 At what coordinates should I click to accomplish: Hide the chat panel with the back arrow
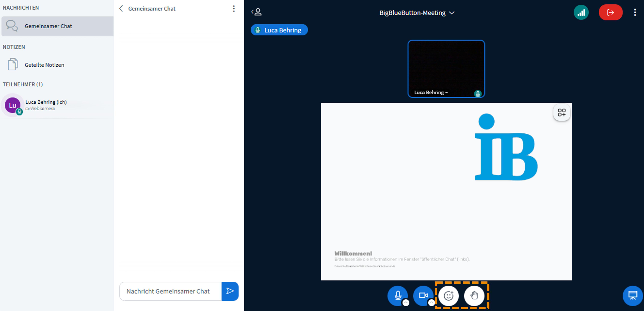(121, 8)
